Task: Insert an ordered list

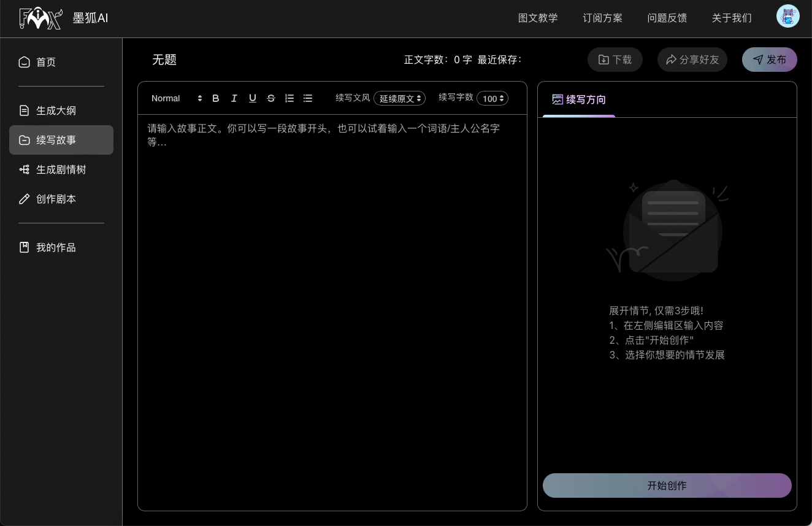Action: coord(289,98)
